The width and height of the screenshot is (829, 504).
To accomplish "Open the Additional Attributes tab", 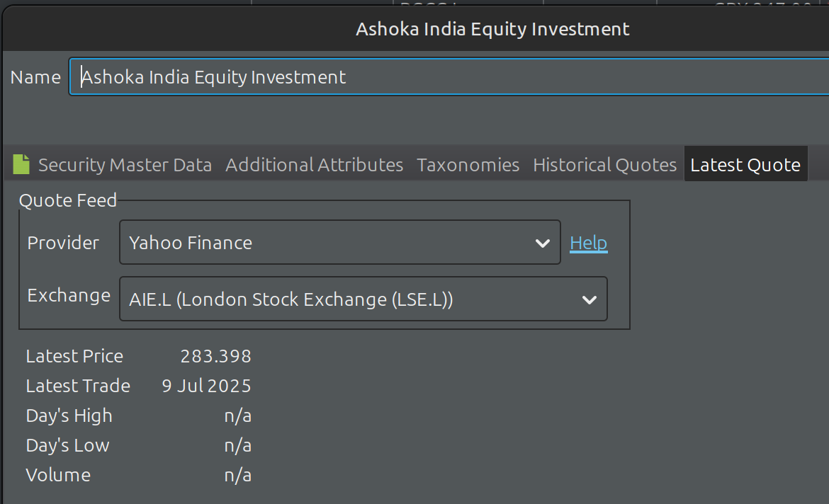I will pos(314,165).
